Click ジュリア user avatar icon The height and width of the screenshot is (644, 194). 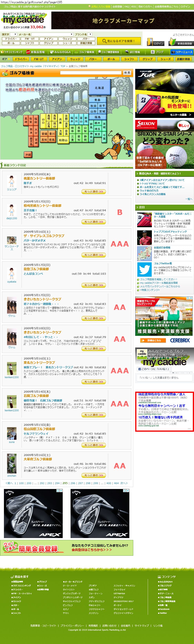12,181
